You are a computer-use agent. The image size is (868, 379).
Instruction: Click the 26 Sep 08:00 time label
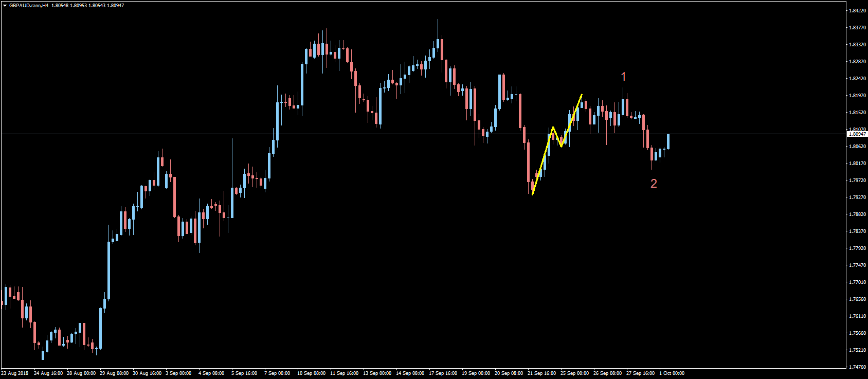tap(608, 373)
